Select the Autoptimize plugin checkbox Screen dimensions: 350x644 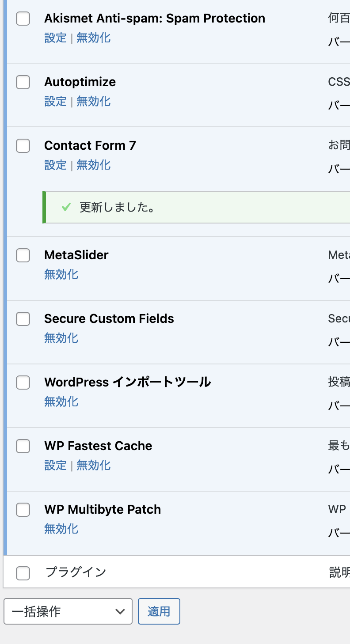click(23, 82)
